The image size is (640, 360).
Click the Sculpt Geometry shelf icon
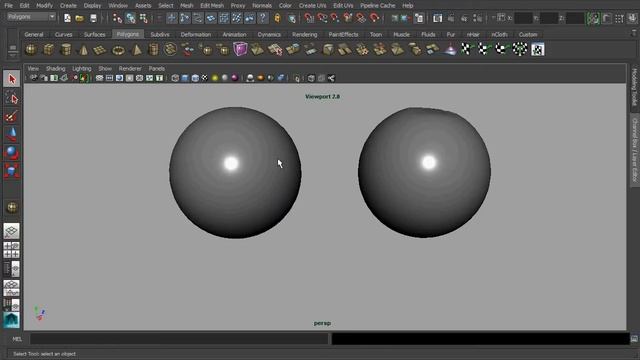450,49
